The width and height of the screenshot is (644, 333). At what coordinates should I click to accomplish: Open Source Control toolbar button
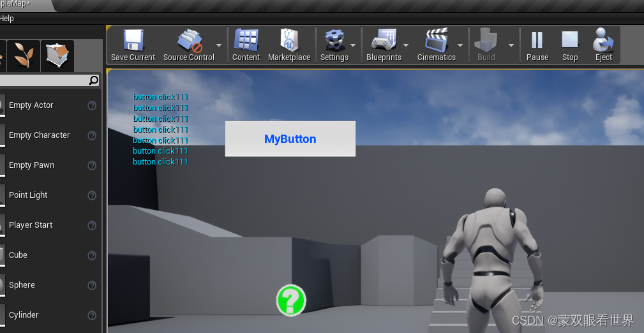click(x=189, y=45)
